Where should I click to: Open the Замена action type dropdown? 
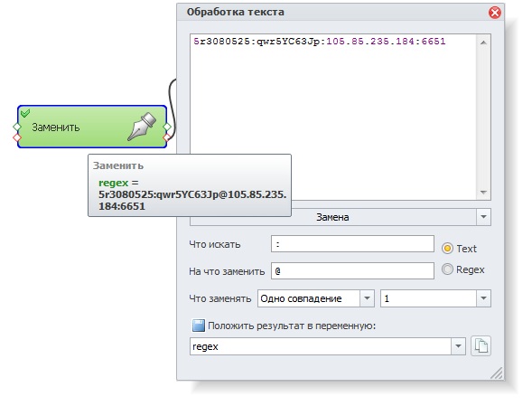pyautogui.click(x=483, y=217)
